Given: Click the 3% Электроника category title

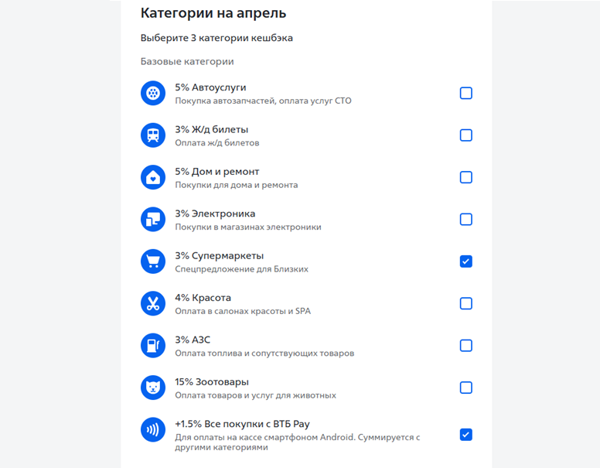Looking at the screenshot, I should click(x=215, y=213).
